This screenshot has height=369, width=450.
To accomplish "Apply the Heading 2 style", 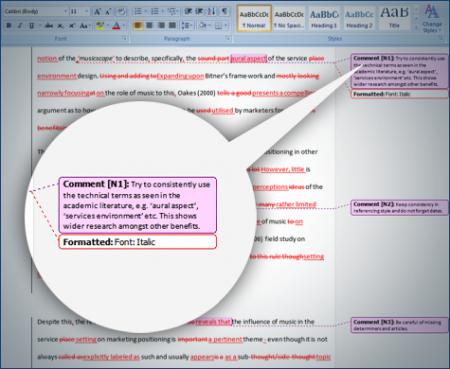I will (x=359, y=19).
